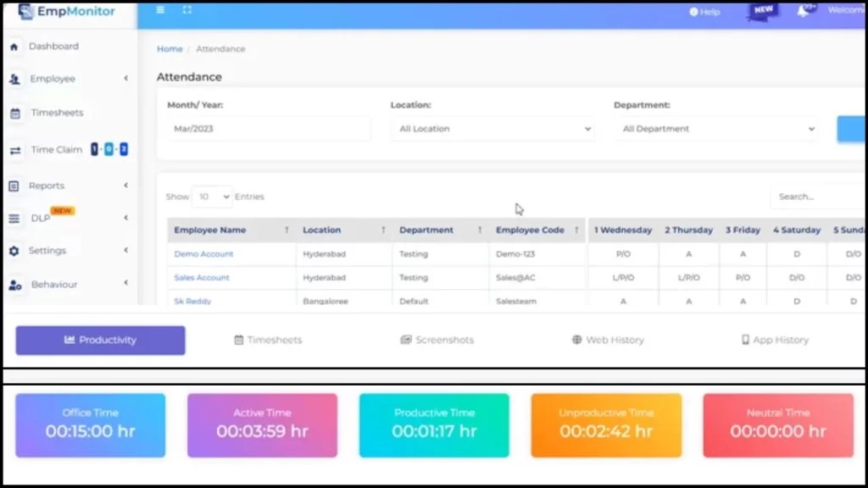Click the 4 Saturday column header
Viewport: 868px width, 488px height.
(797, 230)
